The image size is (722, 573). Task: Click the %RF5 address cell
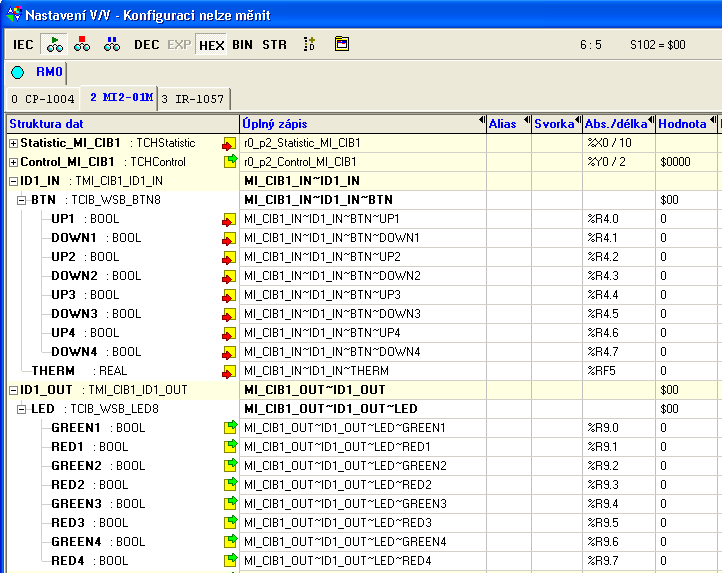tap(619, 371)
